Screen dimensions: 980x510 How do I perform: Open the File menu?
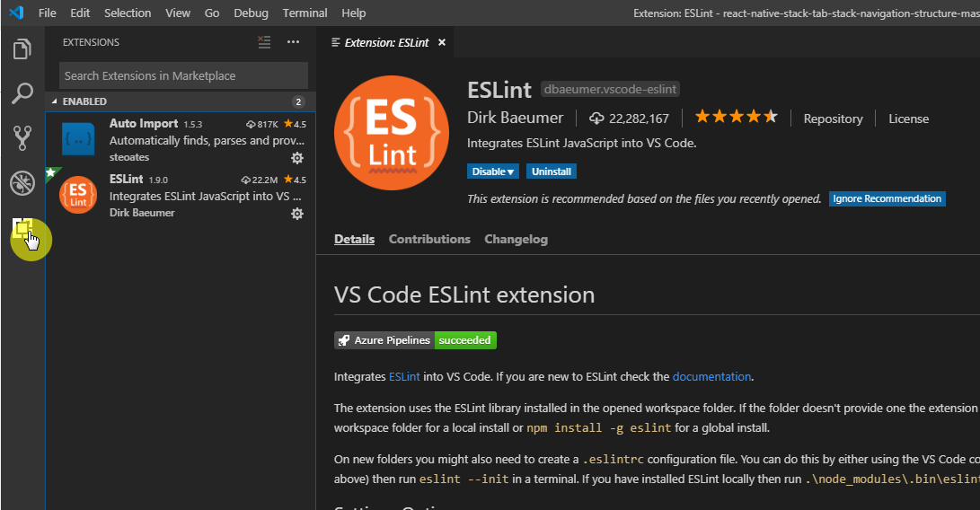(48, 13)
